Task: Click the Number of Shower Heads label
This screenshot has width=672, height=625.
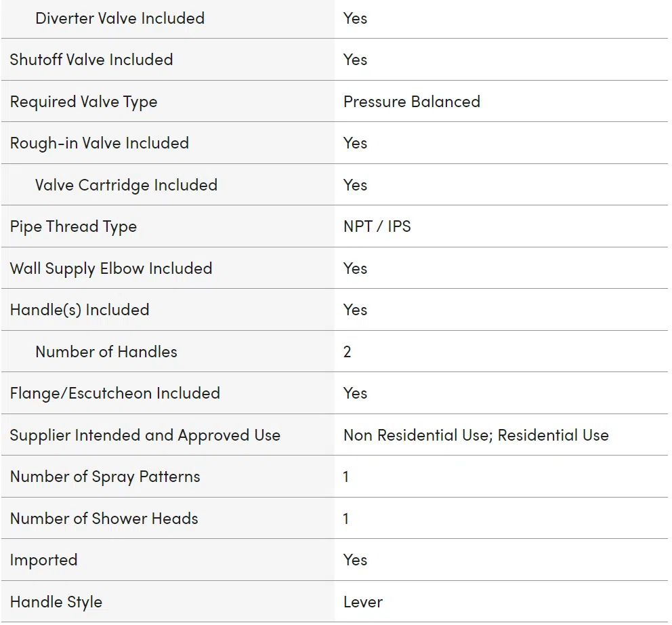Action: pyautogui.click(x=104, y=519)
